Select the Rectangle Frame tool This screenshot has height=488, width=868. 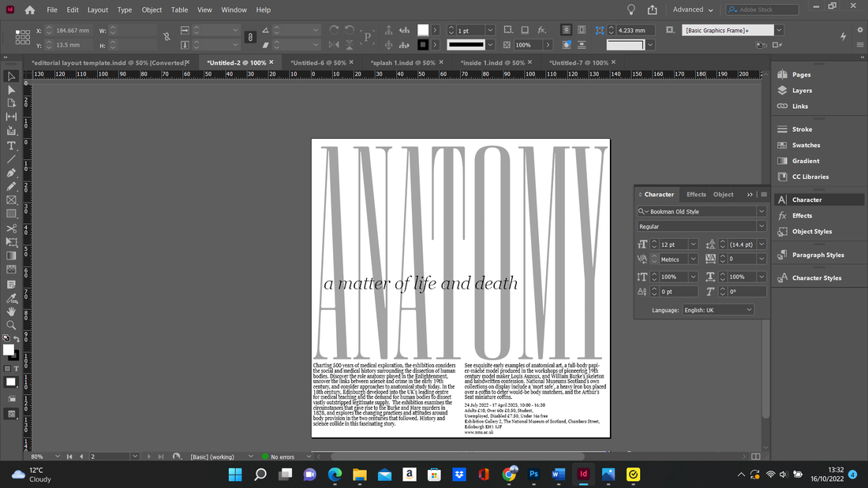(x=11, y=200)
